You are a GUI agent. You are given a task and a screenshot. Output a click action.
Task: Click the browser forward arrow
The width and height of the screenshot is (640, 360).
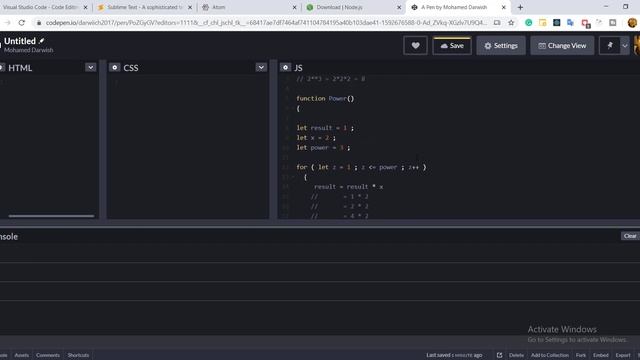tap(7, 23)
